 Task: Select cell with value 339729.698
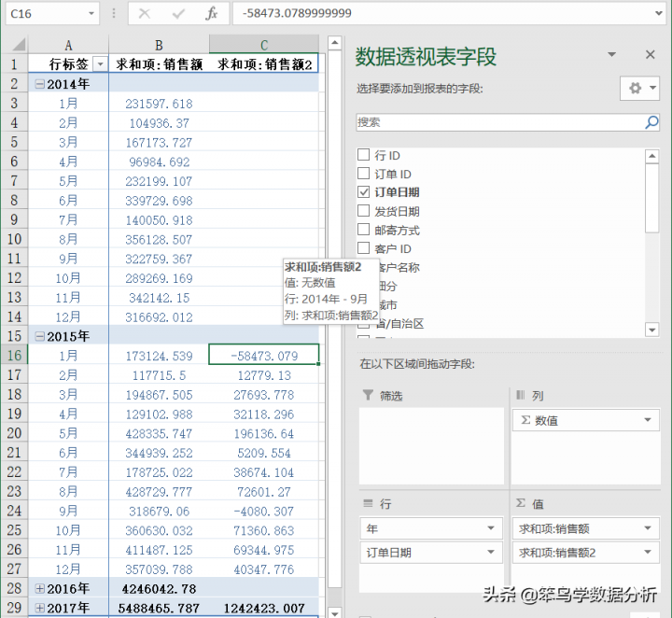tap(159, 200)
